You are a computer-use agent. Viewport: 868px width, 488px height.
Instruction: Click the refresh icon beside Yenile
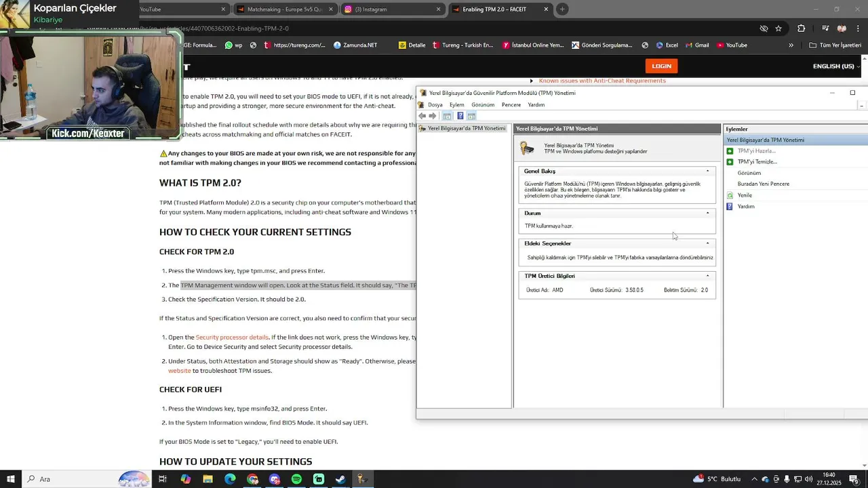(x=730, y=195)
